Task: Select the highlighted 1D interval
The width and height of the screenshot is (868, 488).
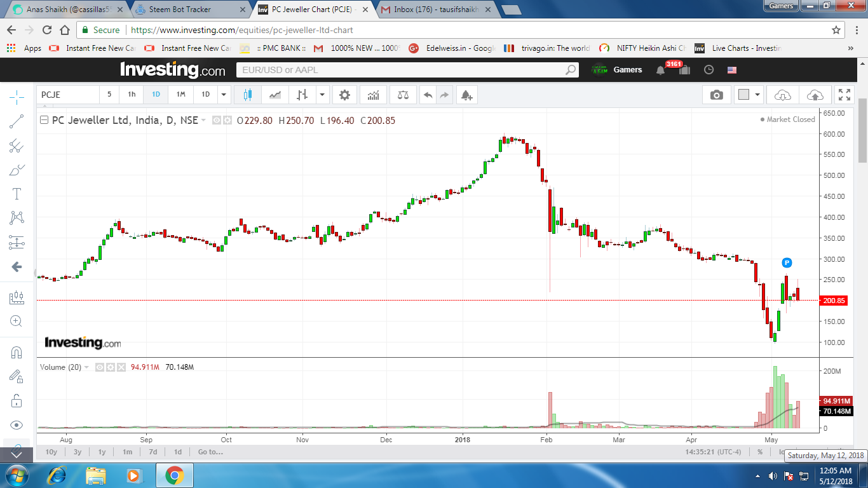Action: tap(156, 95)
